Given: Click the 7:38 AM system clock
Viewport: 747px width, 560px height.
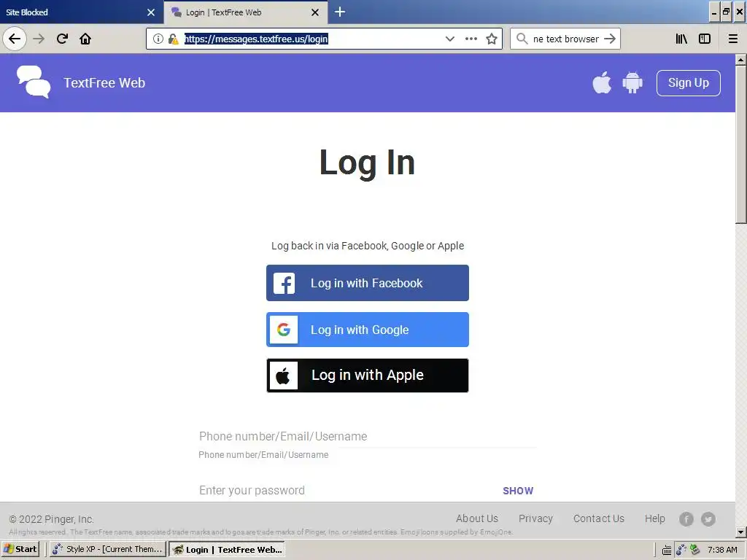Looking at the screenshot, I should point(723,550).
